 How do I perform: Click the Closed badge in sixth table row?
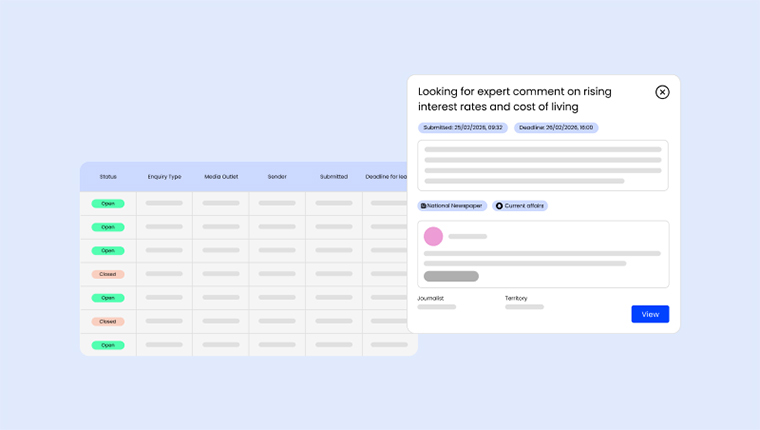[x=108, y=321]
